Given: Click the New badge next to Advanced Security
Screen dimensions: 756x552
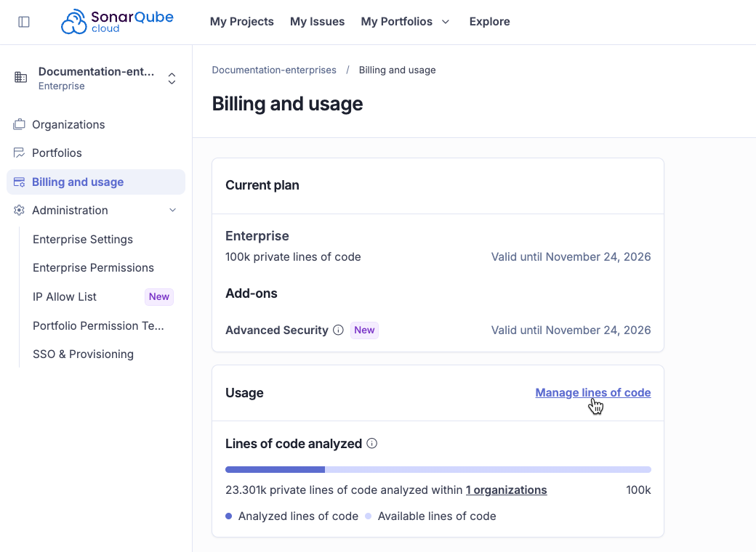Looking at the screenshot, I should tap(364, 330).
